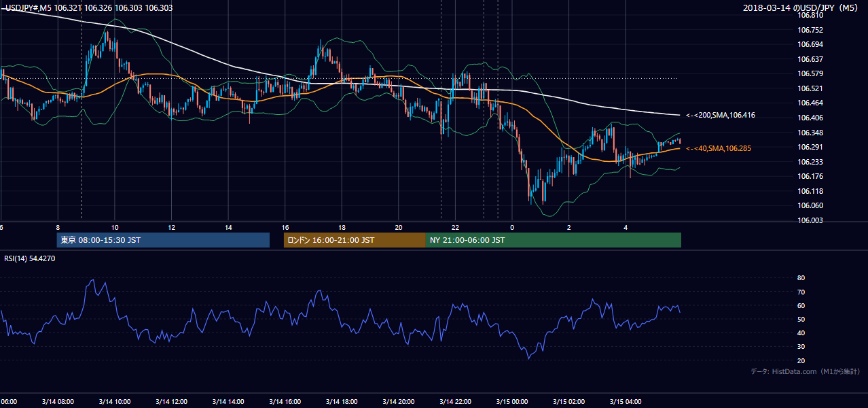Click RSI scale value 40
Viewport: 868px width, 408px height.
pos(801,333)
